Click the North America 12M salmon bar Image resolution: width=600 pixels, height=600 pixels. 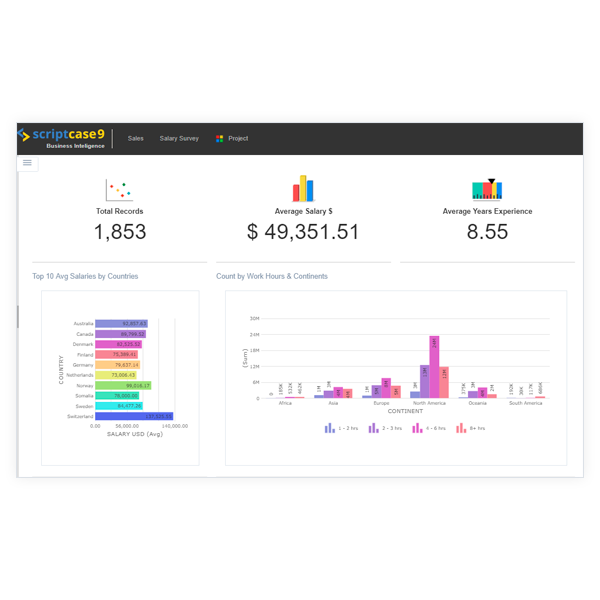[444, 382]
